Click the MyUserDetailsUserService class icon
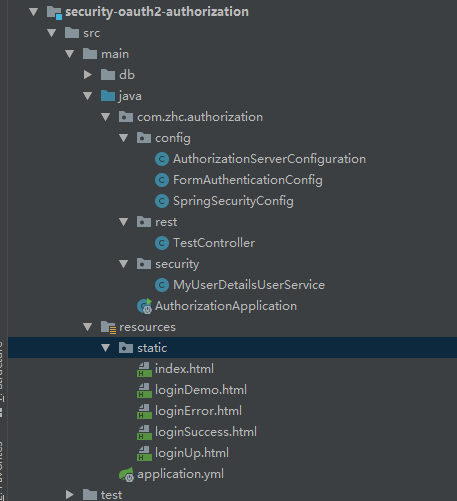 (162, 285)
